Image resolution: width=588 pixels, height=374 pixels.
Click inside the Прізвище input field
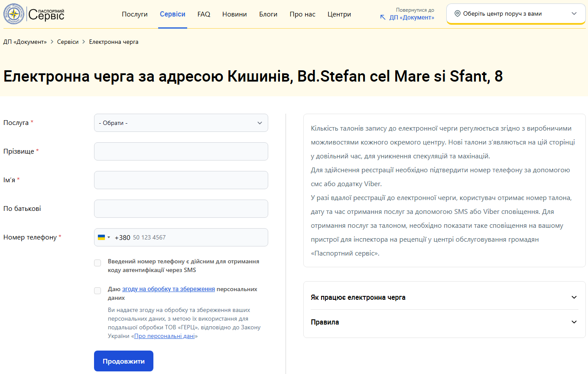[181, 151]
